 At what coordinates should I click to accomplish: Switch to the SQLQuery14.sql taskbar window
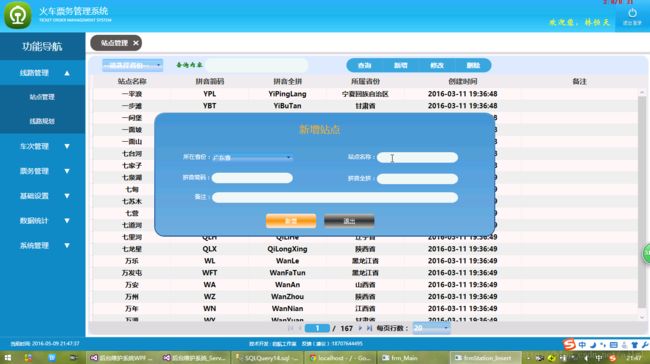click(x=266, y=357)
